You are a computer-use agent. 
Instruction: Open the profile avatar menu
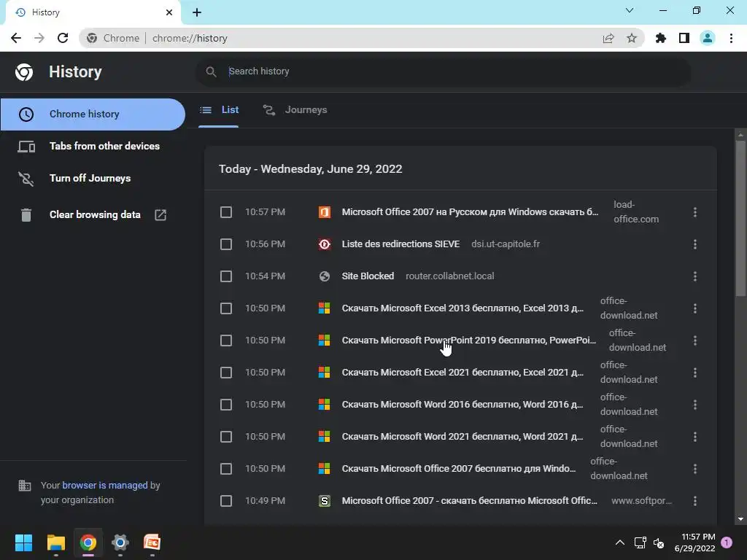pyautogui.click(x=708, y=38)
